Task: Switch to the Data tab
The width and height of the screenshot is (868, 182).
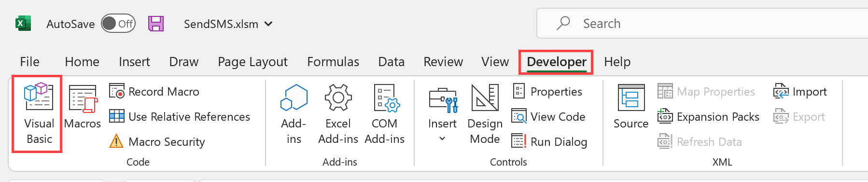Action: (x=391, y=62)
